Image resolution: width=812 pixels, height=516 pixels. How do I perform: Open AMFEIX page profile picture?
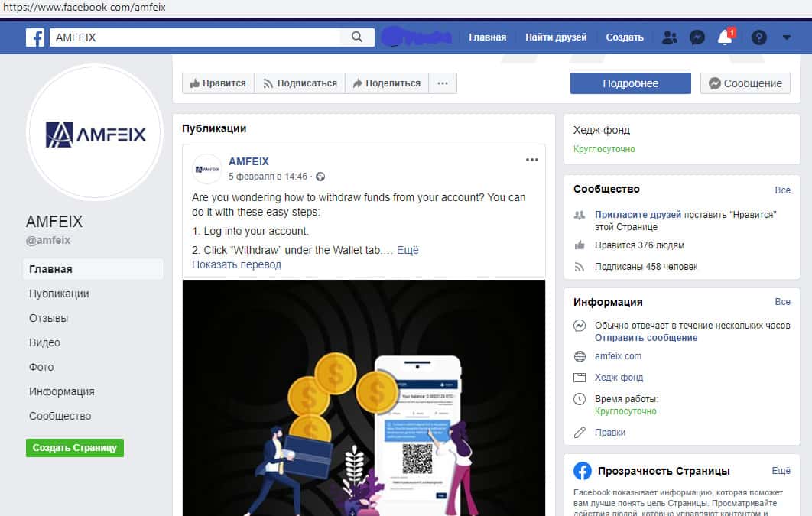click(96, 132)
